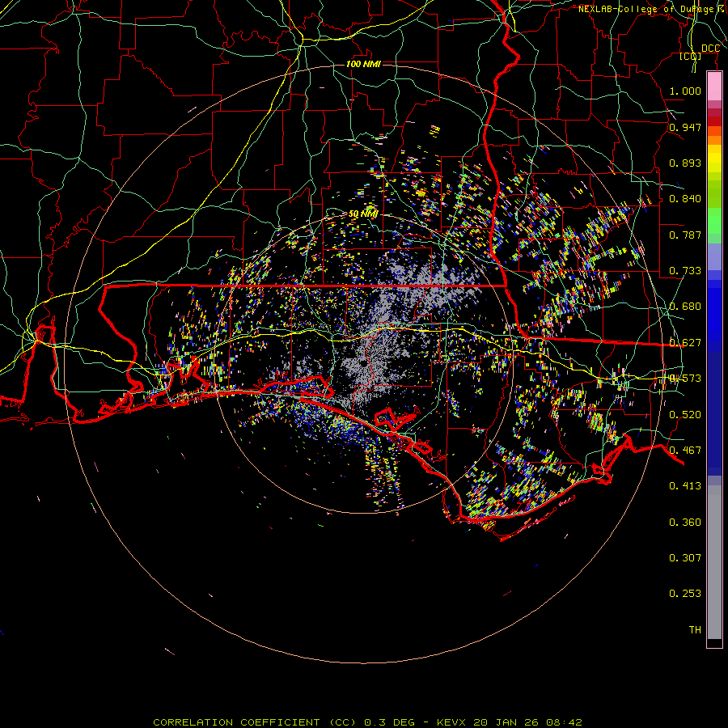Click the NEXLAB-College of DuPage watermark text
Image resolution: width=728 pixels, height=728 pixels.
click(x=652, y=9)
